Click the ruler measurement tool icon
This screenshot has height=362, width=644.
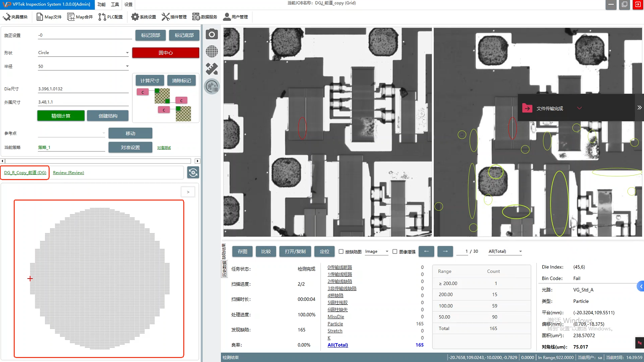point(212,69)
